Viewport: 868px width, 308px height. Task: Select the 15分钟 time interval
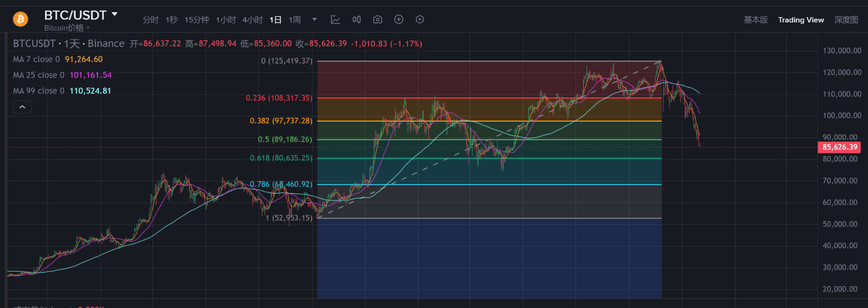point(197,20)
